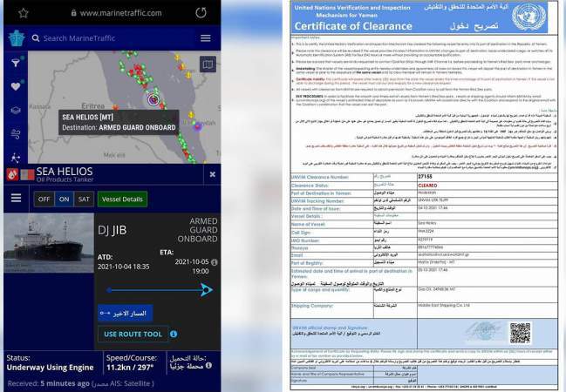This screenshot has height=392, width=566.
Task: Click the www.marinetraffic.com address bar
Action: tap(116, 13)
